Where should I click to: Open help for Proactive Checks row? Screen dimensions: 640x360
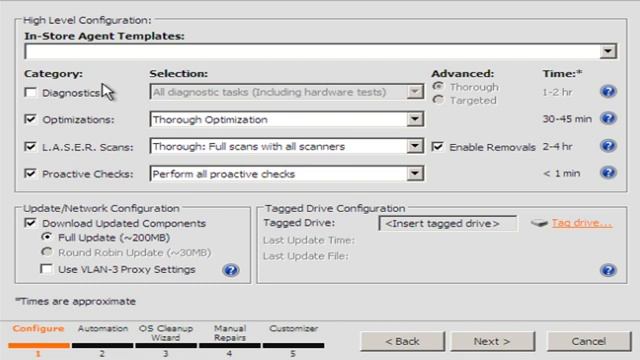point(608,173)
